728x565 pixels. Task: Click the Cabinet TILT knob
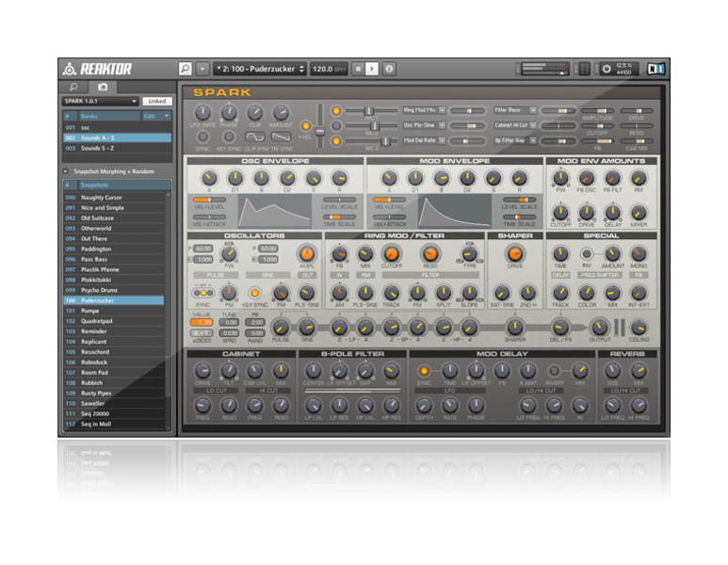click(x=229, y=371)
